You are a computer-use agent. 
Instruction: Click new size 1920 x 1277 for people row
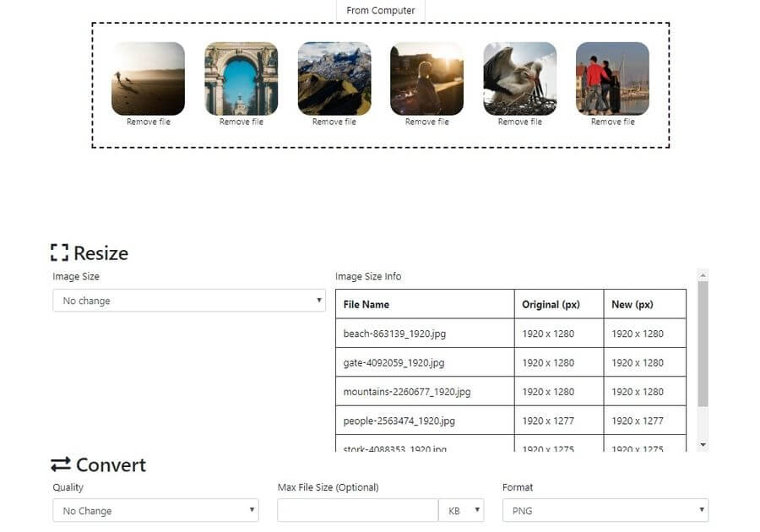pyautogui.click(x=645, y=421)
